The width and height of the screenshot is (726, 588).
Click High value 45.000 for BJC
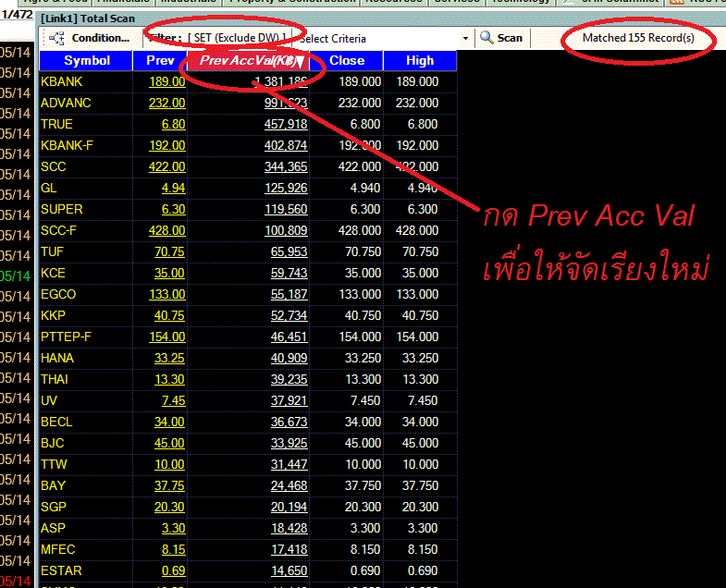[420, 444]
